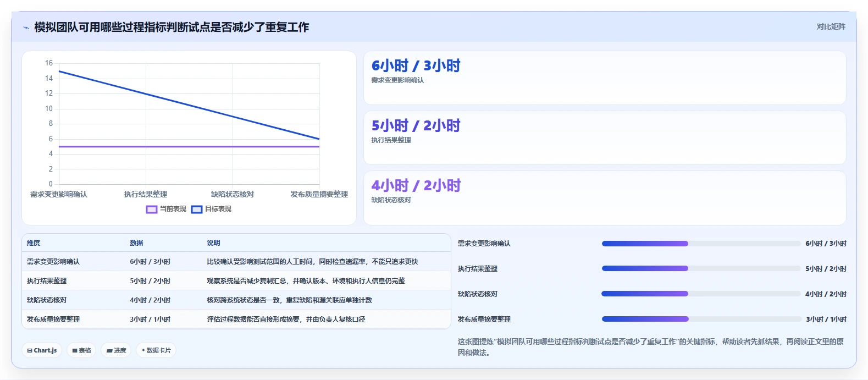Click table cell 需求变更影响确认
Image resolution: width=868 pixels, height=380 pixels.
(53, 262)
